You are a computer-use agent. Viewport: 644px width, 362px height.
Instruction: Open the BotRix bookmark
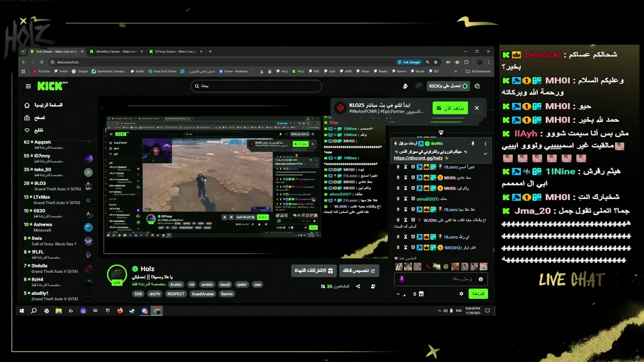point(137,71)
